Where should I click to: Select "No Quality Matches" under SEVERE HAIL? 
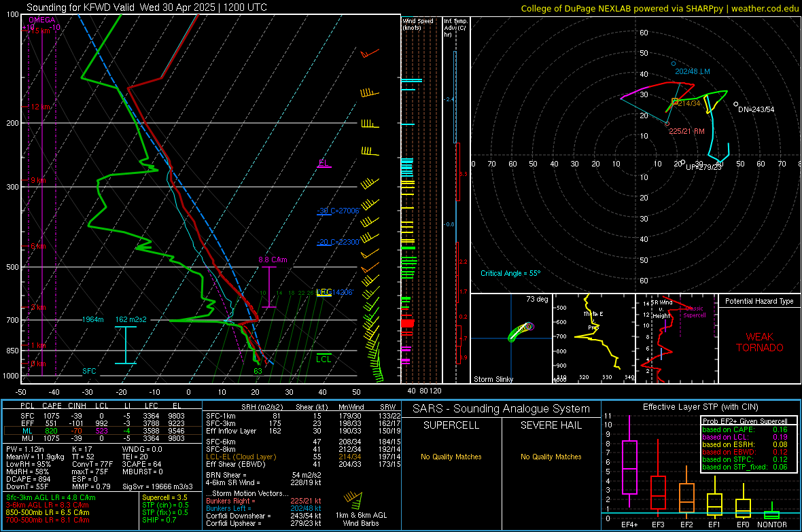551,457
